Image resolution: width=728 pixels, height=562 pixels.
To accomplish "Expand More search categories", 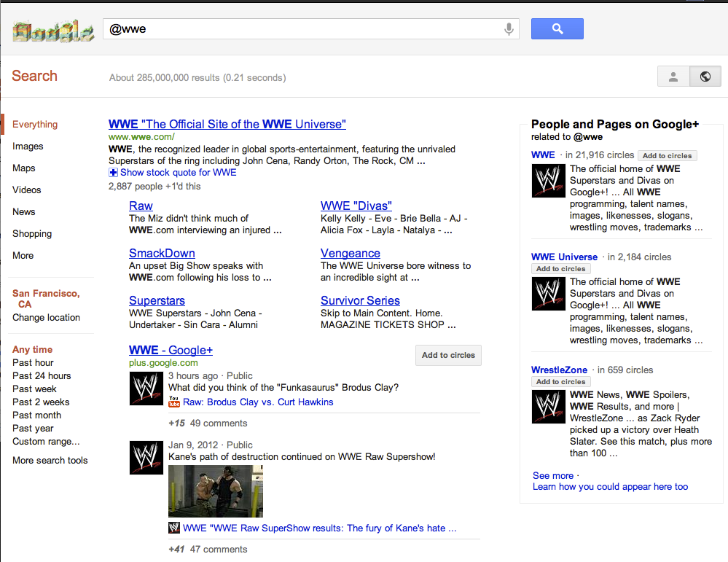I will [23, 255].
